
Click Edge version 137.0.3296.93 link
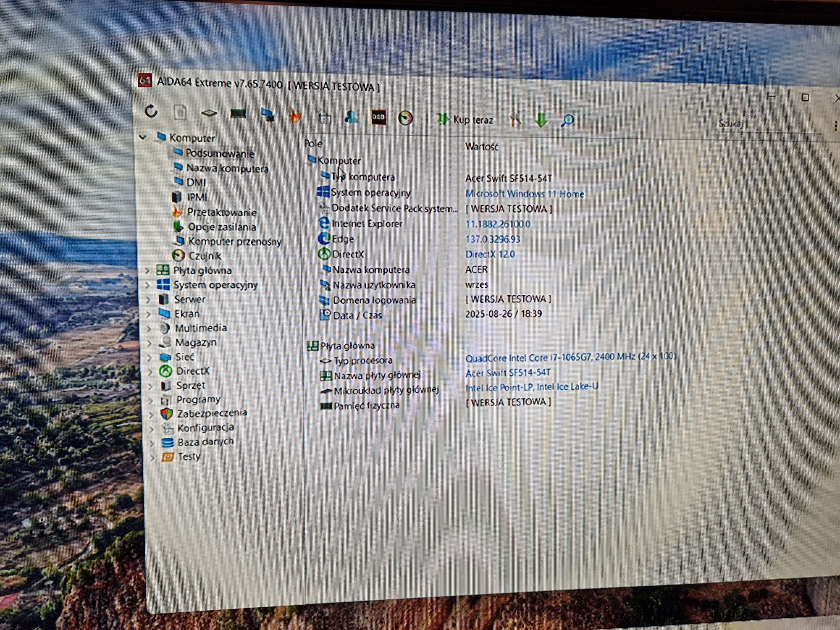click(x=493, y=239)
